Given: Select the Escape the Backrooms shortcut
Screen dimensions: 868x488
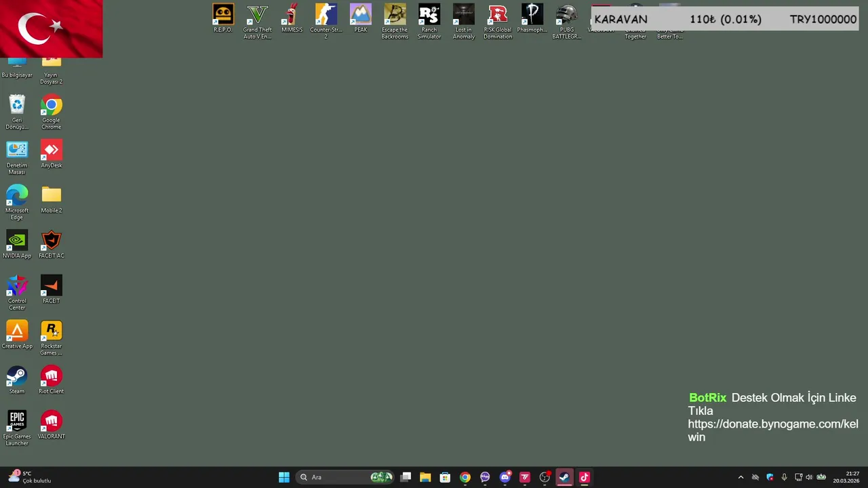Looking at the screenshot, I should coord(395,22).
